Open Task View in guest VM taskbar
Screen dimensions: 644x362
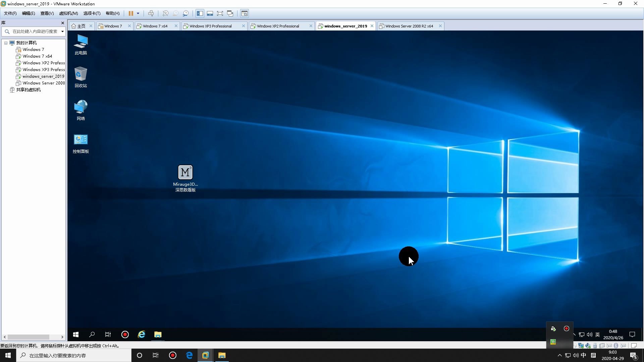coord(108,335)
